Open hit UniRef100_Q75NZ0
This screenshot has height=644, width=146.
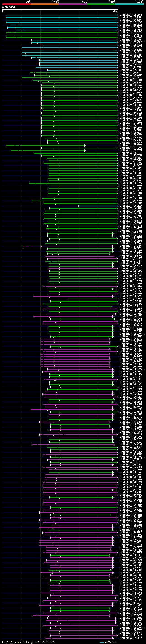131,32
